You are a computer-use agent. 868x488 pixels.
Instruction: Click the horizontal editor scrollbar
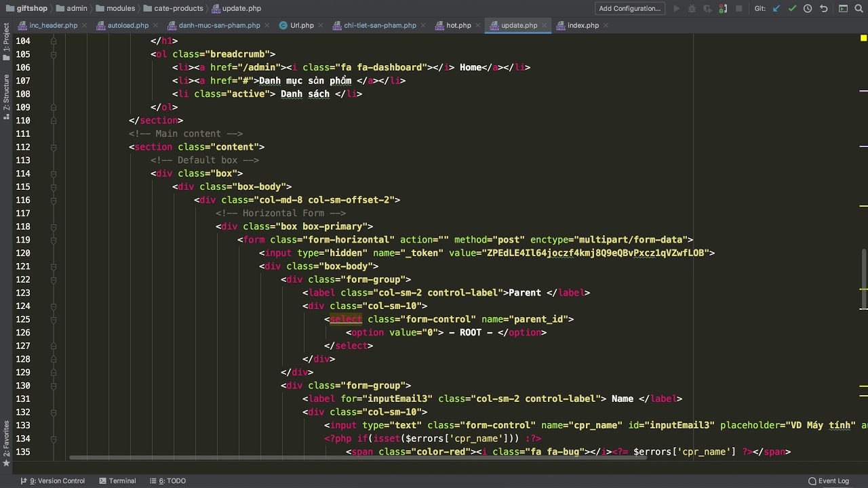pyautogui.click(x=358, y=457)
